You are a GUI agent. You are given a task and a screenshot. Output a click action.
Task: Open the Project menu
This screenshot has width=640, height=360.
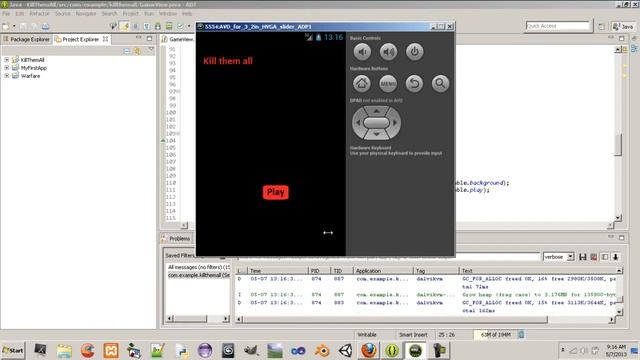131,13
